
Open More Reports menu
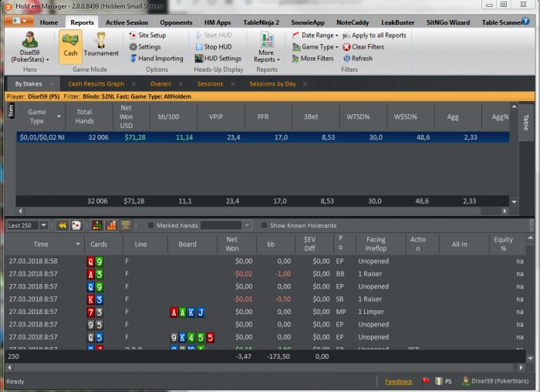[267, 47]
